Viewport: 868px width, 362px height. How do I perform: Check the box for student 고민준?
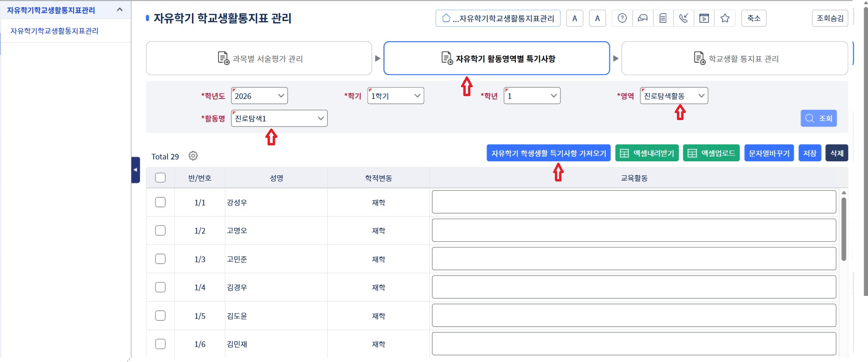161,259
